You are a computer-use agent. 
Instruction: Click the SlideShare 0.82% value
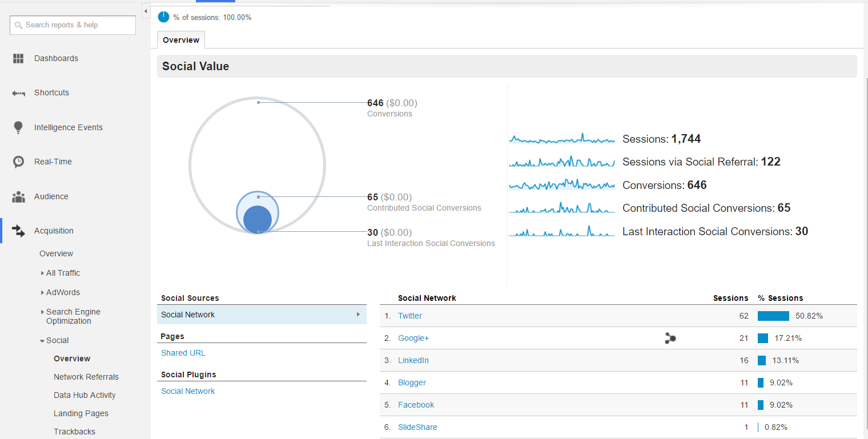pos(776,427)
